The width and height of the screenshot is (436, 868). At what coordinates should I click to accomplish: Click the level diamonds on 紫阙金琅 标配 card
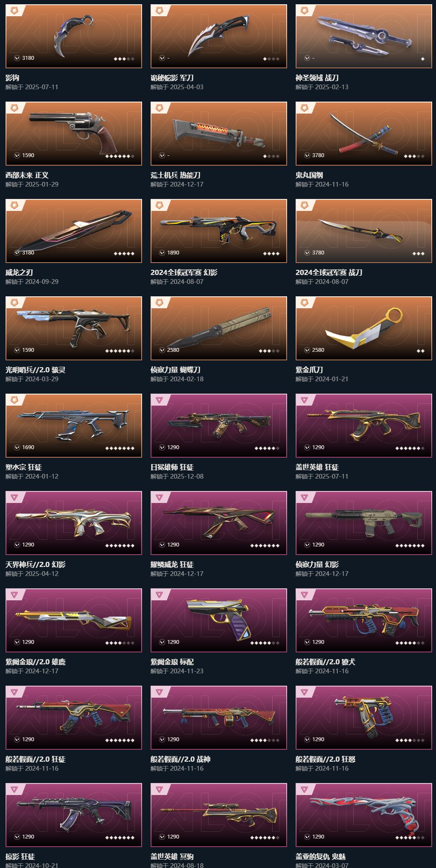[x=265, y=643]
